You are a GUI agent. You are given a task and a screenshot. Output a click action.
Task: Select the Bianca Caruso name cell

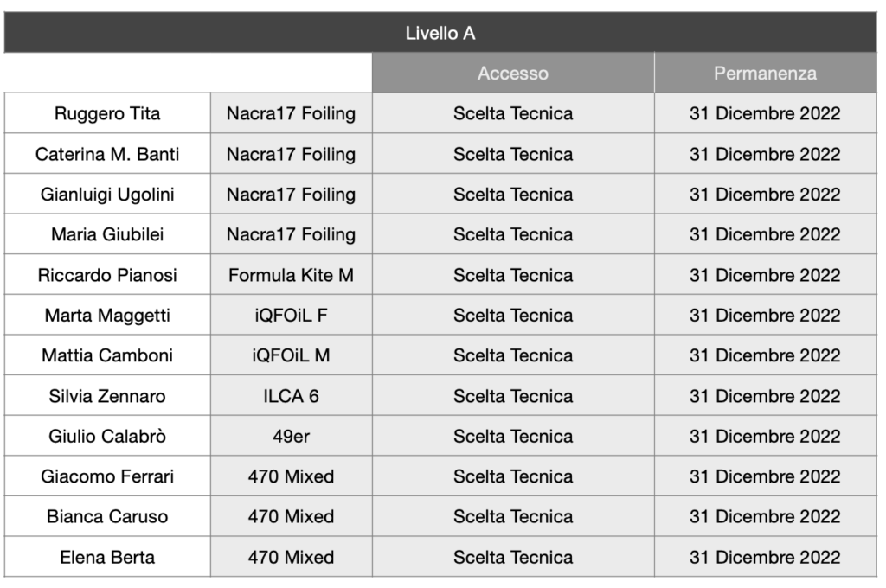(107, 516)
